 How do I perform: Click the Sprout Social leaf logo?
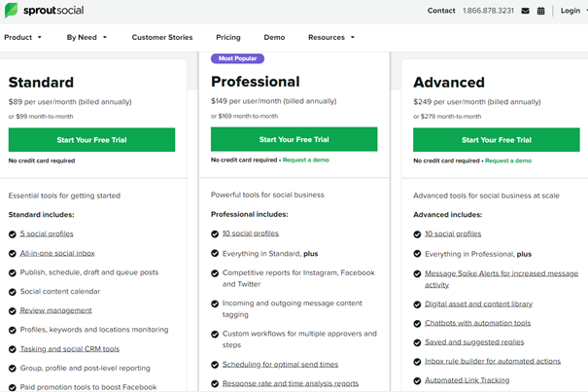coord(11,10)
